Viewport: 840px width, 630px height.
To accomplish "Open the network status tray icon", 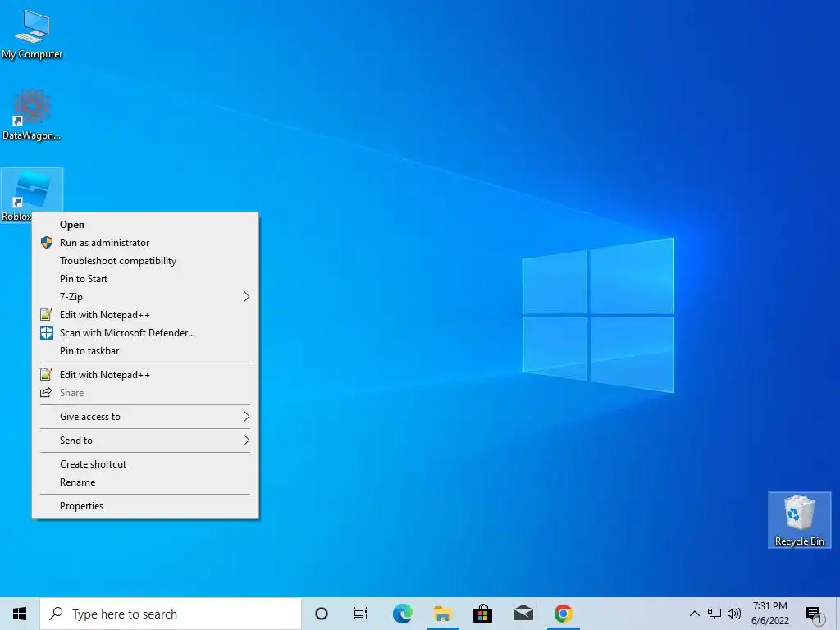I will [714, 614].
